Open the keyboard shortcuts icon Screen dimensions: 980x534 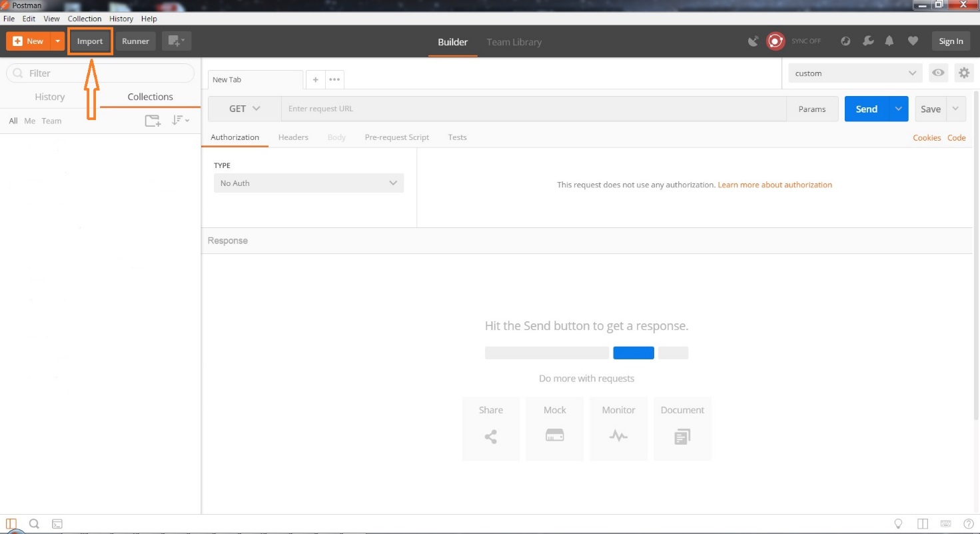coord(945,524)
